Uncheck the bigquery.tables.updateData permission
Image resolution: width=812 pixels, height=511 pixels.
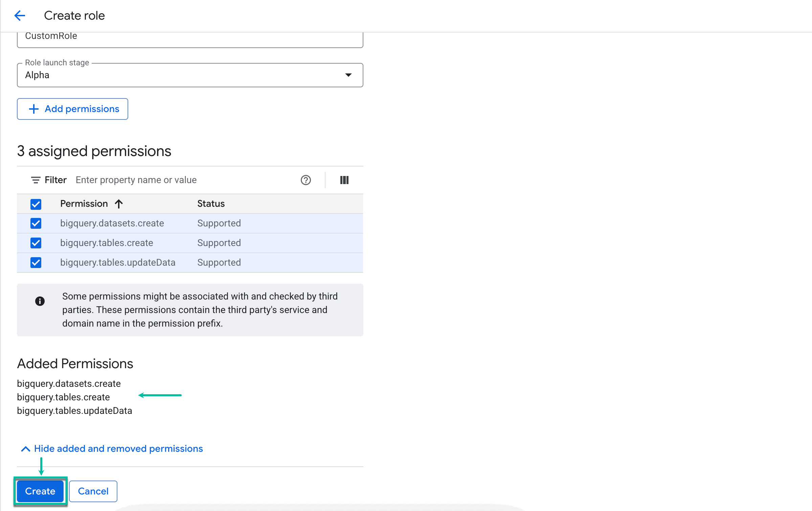click(x=36, y=262)
